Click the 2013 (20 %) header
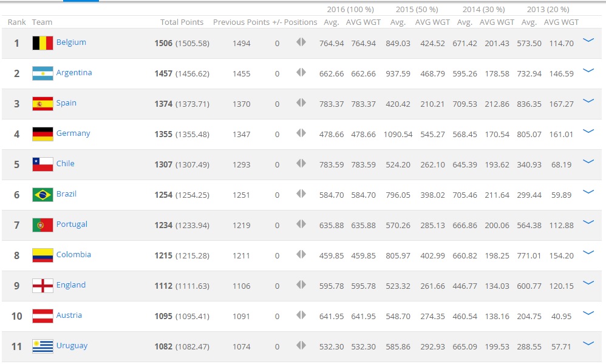Screen dimensions: 606x364 tap(548, 9)
